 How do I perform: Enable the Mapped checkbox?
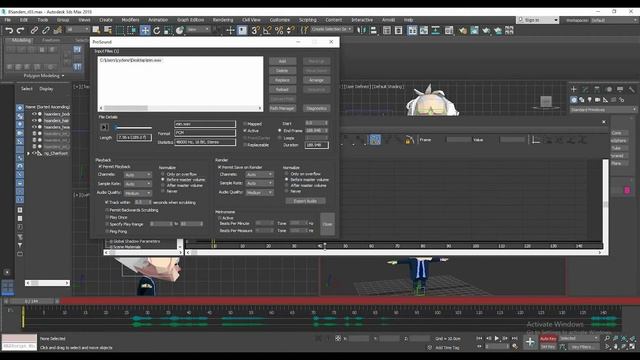pos(245,124)
